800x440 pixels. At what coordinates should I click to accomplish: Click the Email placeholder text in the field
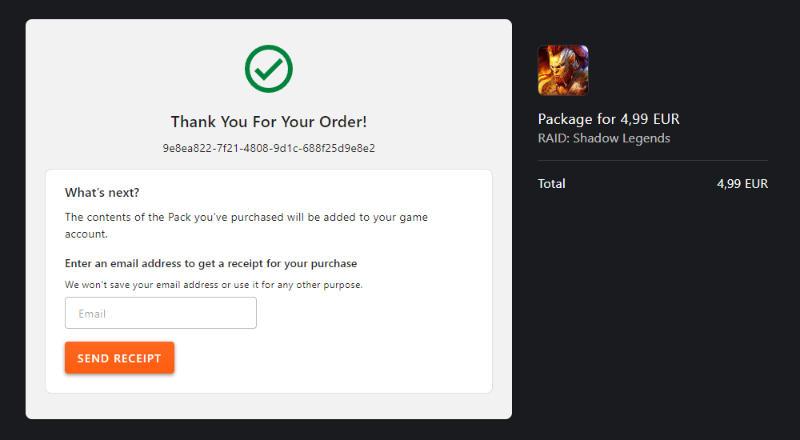click(x=92, y=314)
